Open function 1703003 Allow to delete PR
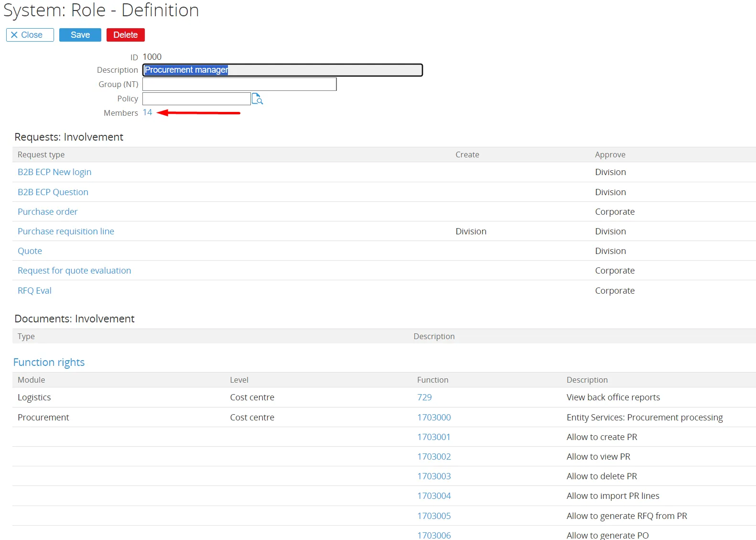Screen dimensions: 756x540 coord(434,476)
